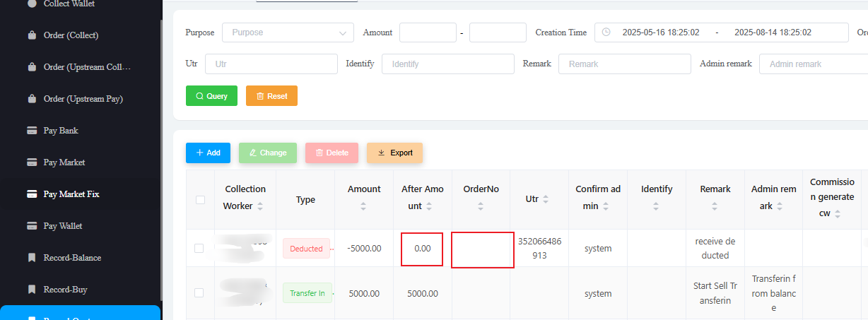The width and height of the screenshot is (868, 320).
Task: Click the Record-Buy bookmark icon
Action: 32,290
